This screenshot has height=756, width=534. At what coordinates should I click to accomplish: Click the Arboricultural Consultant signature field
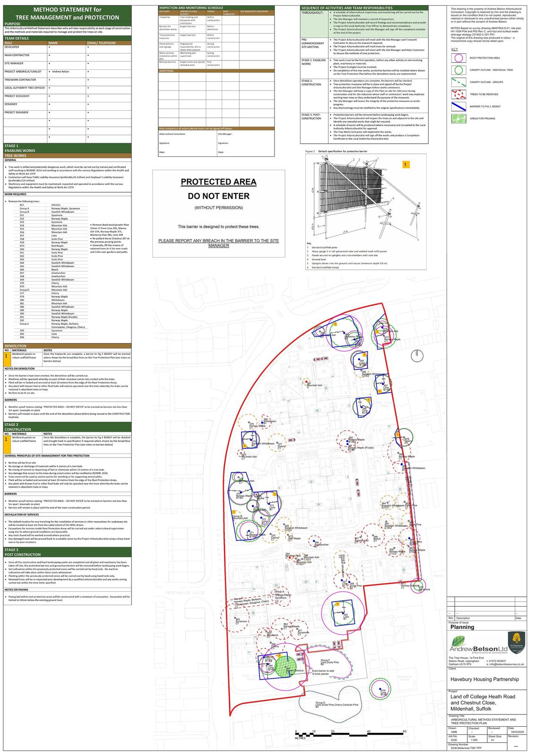(187, 143)
